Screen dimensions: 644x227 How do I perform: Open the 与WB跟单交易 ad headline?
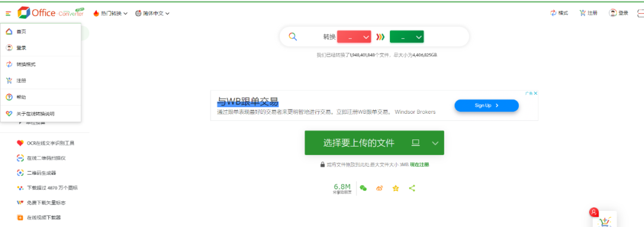click(x=247, y=101)
